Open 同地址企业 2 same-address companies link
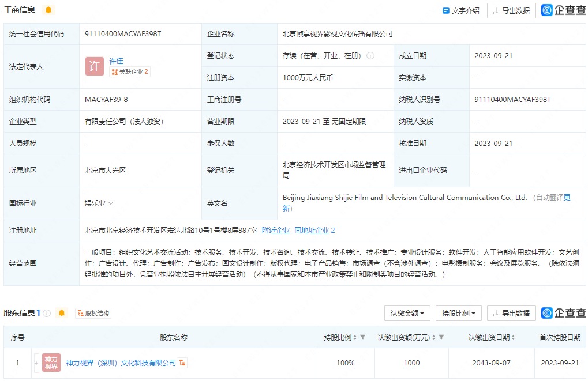The width and height of the screenshot is (588, 381). tap(314, 231)
